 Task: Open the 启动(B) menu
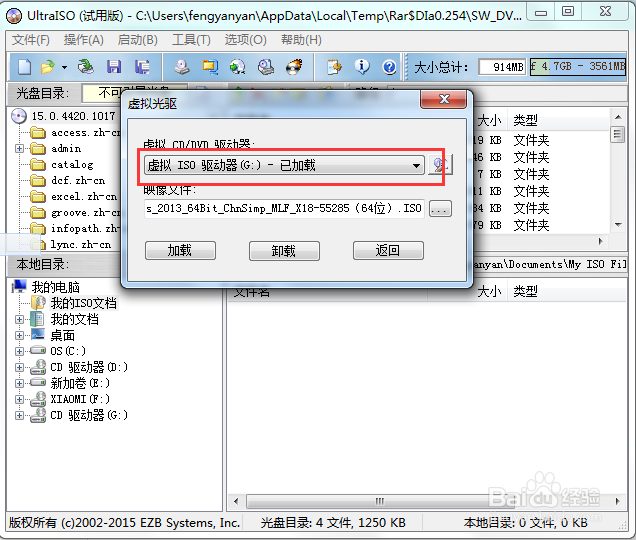tap(138, 40)
